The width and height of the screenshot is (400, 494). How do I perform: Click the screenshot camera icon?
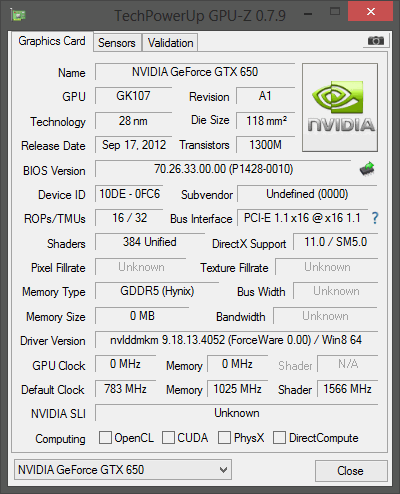point(376,41)
